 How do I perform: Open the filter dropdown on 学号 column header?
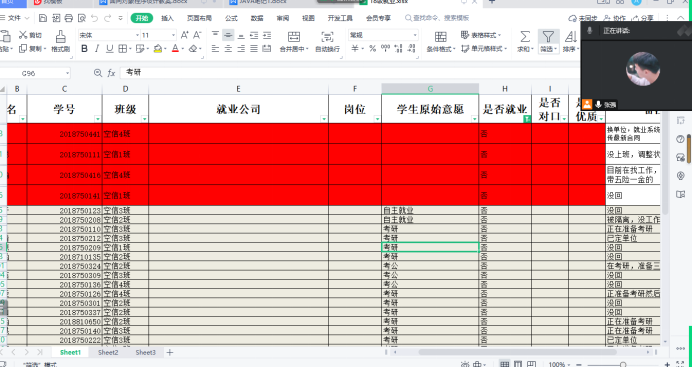98,119
